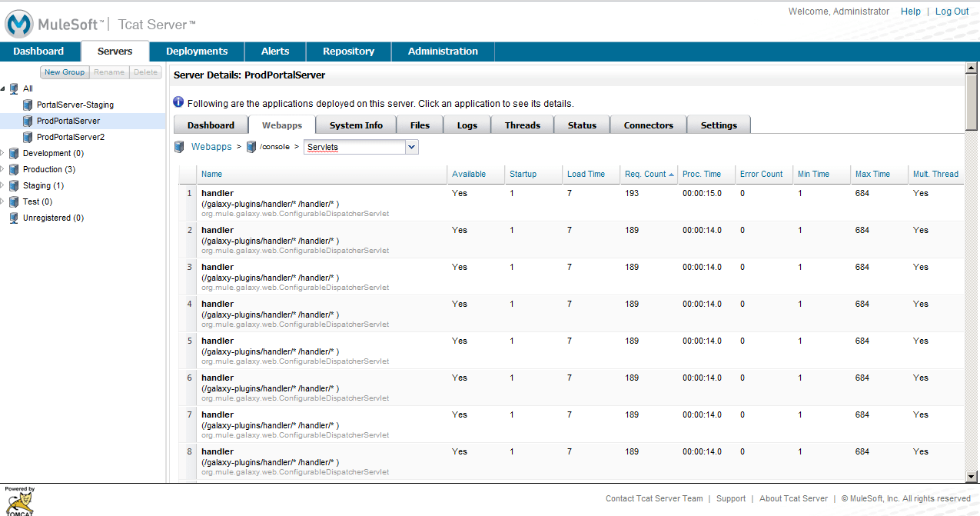This screenshot has width=980, height=516.
Task: Switch to the Connectors tab
Action: 648,125
